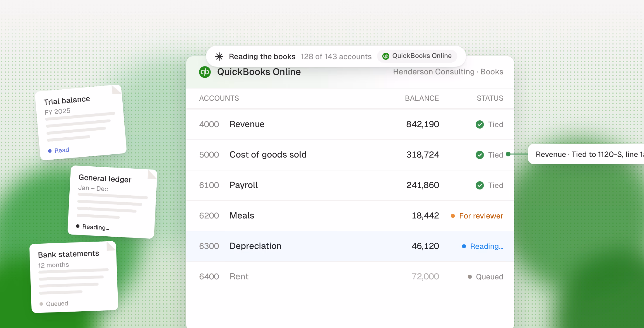Click the 72,000 balance value
644x328 pixels.
pos(425,276)
